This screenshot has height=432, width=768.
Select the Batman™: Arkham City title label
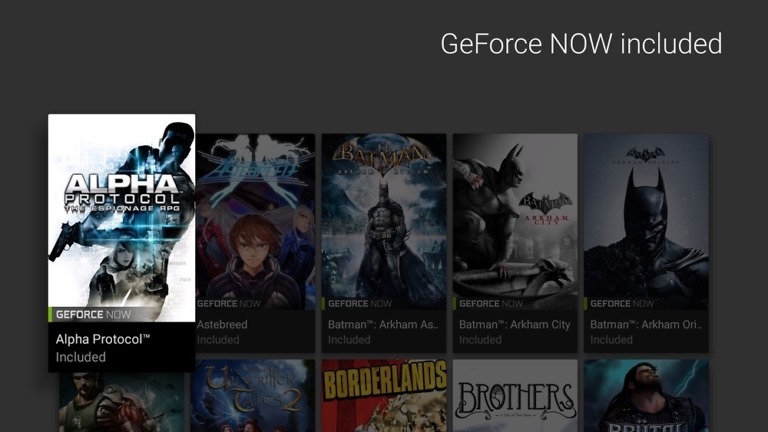coord(514,325)
